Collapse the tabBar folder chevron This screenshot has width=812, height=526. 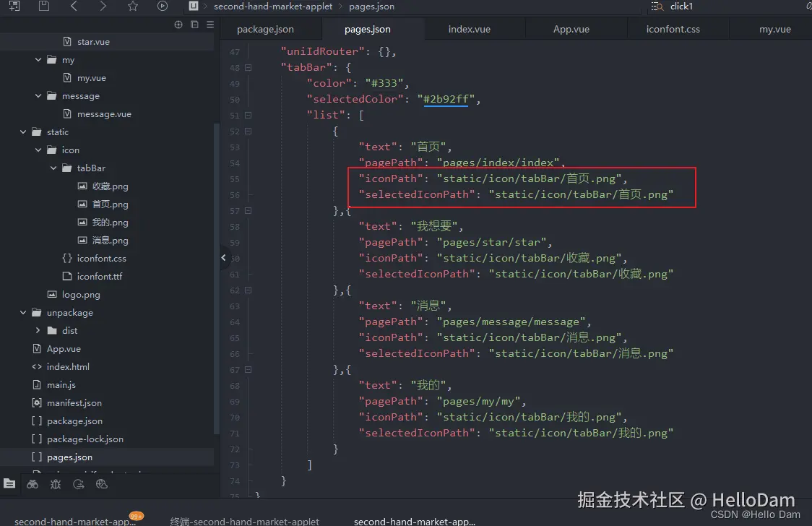point(53,168)
